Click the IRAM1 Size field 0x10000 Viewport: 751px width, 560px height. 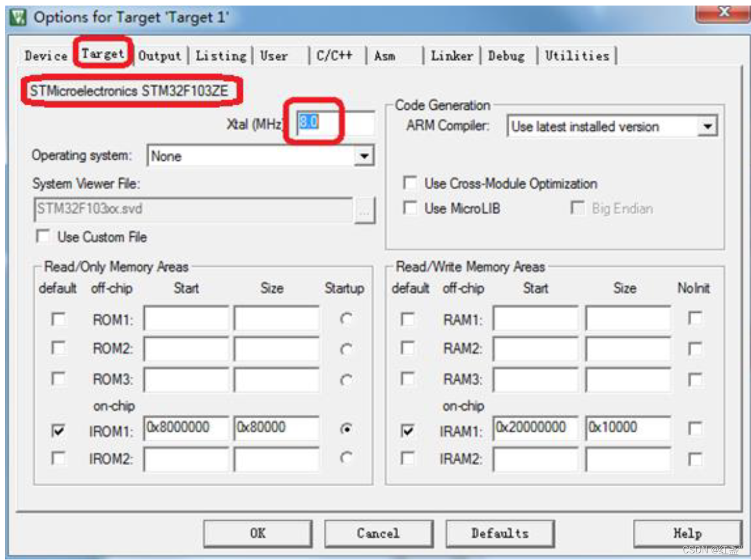click(628, 428)
